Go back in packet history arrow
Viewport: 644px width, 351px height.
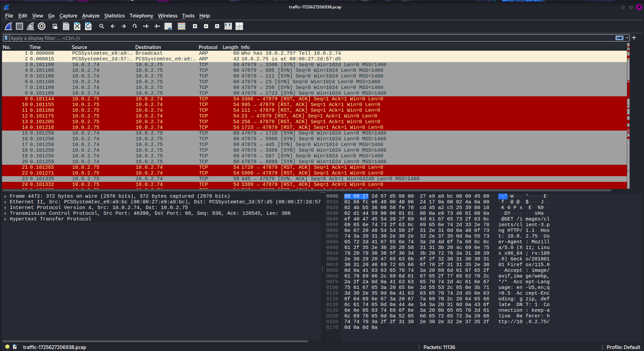113,26
